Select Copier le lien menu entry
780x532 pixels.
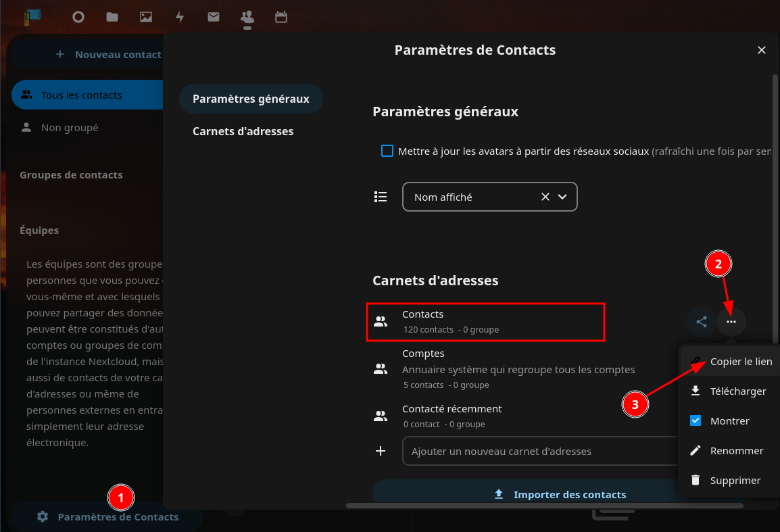740,362
